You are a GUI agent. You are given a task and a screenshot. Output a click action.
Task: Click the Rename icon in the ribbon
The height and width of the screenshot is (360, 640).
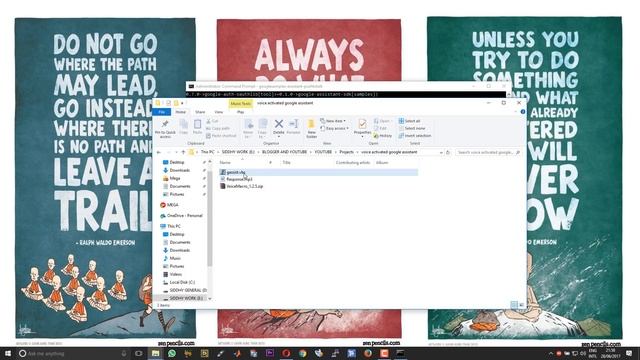pyautogui.click(x=293, y=124)
